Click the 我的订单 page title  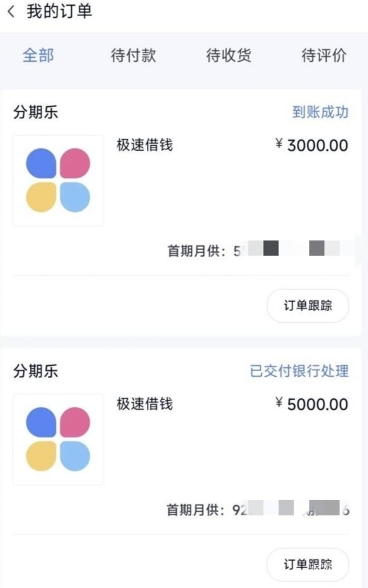(59, 11)
